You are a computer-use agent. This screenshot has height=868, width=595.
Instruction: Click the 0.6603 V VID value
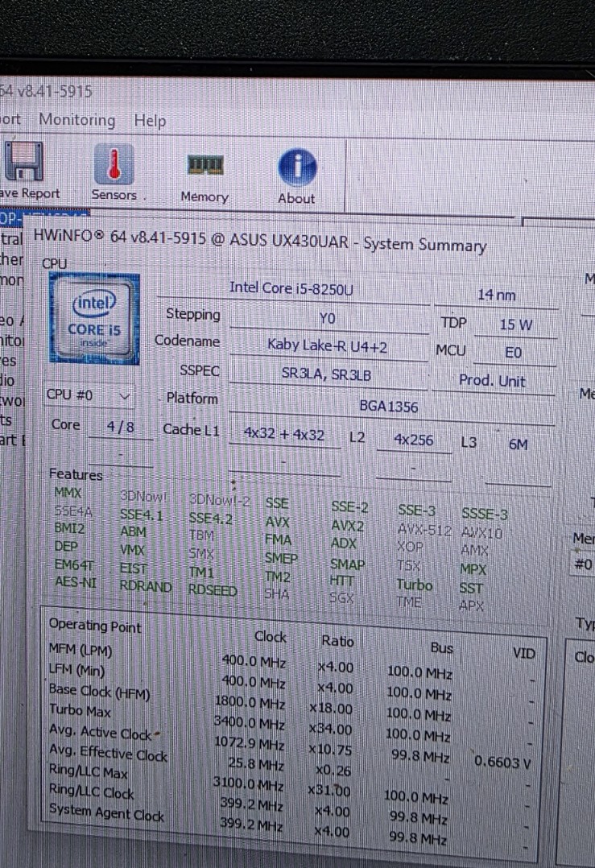[x=502, y=763]
